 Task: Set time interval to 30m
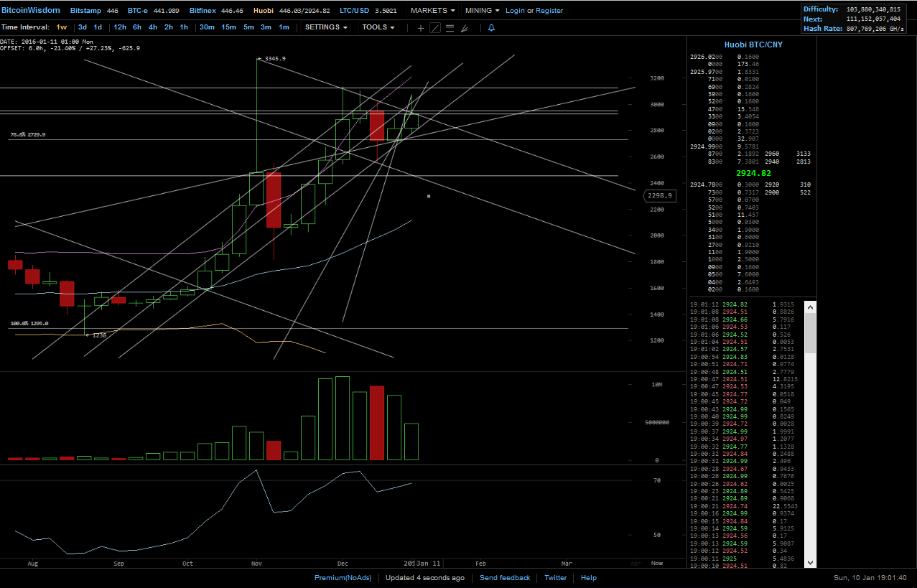point(207,27)
